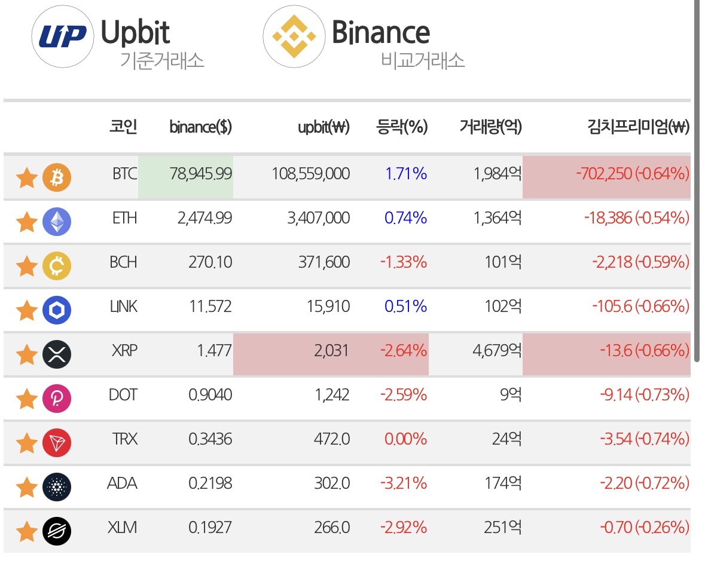Sort by the 김치프리미엄(₩) column header
This screenshot has height=588, width=705.
638,127
